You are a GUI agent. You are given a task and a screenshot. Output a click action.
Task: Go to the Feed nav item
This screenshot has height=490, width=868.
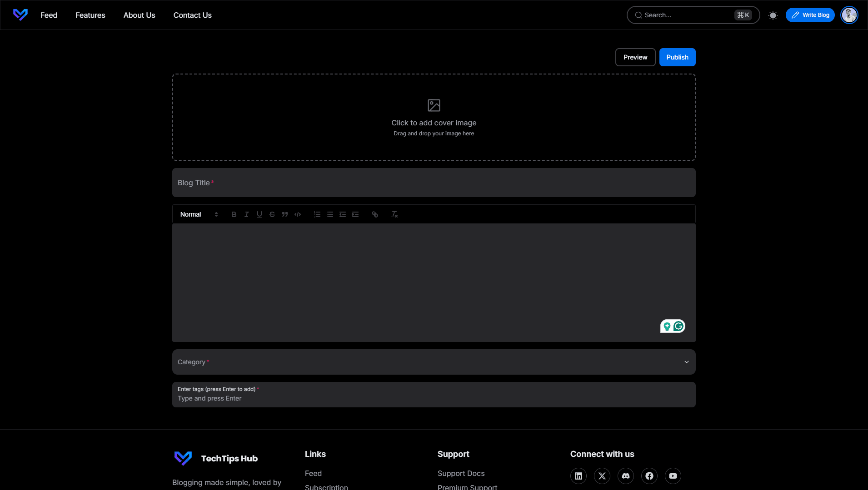click(49, 15)
